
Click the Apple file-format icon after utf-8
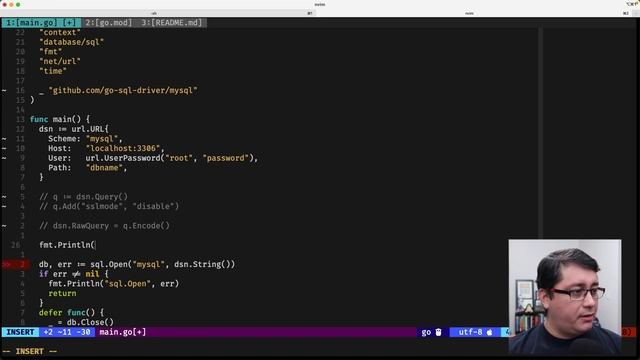489,332
